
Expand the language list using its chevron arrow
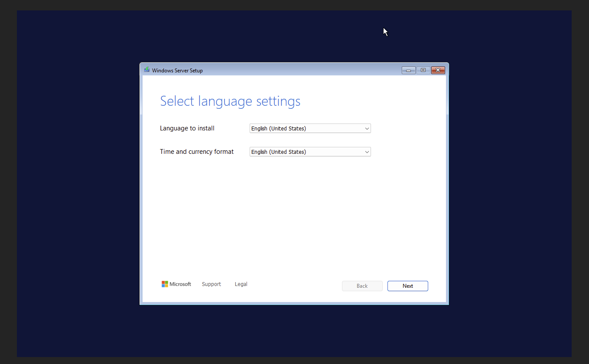(x=367, y=128)
